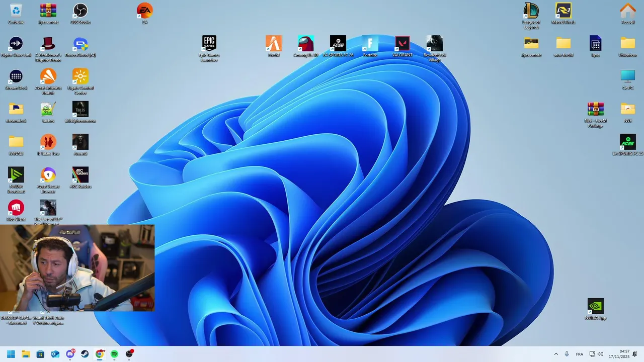Open network settings tray icon
The height and width of the screenshot is (362, 644).
click(x=592, y=354)
